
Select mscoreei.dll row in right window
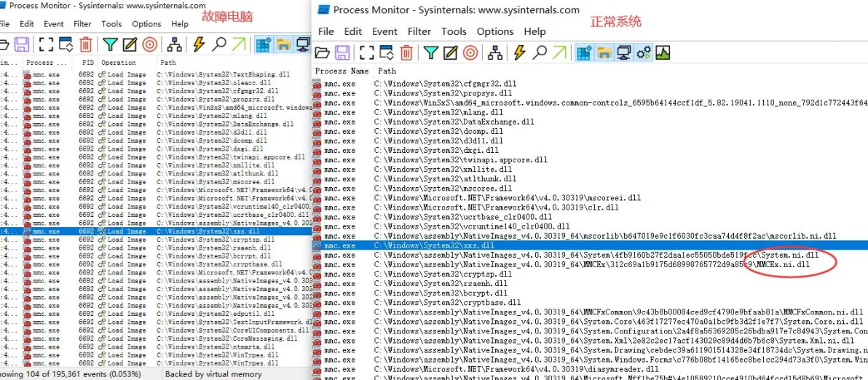click(590, 197)
